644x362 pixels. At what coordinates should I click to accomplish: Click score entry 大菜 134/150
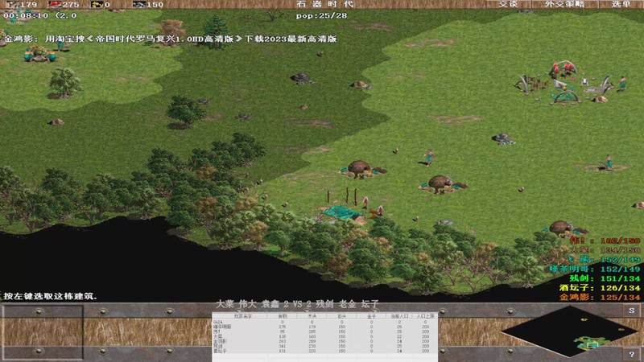point(605,250)
